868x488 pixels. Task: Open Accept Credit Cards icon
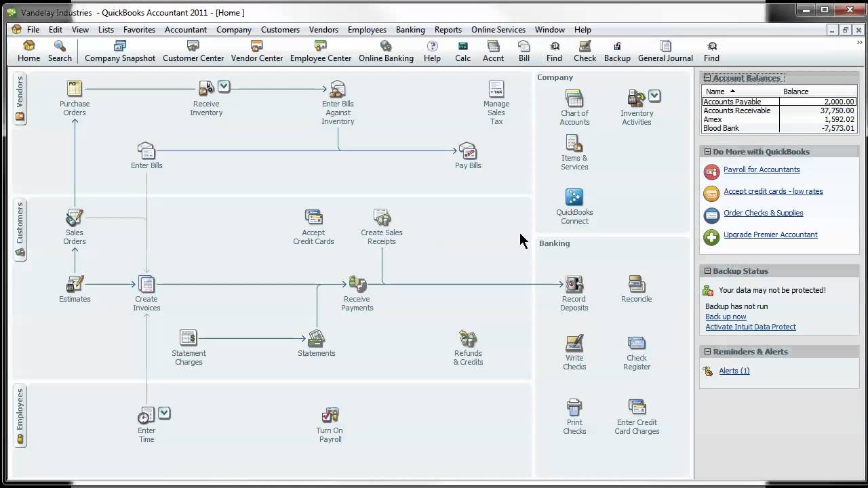tap(313, 218)
